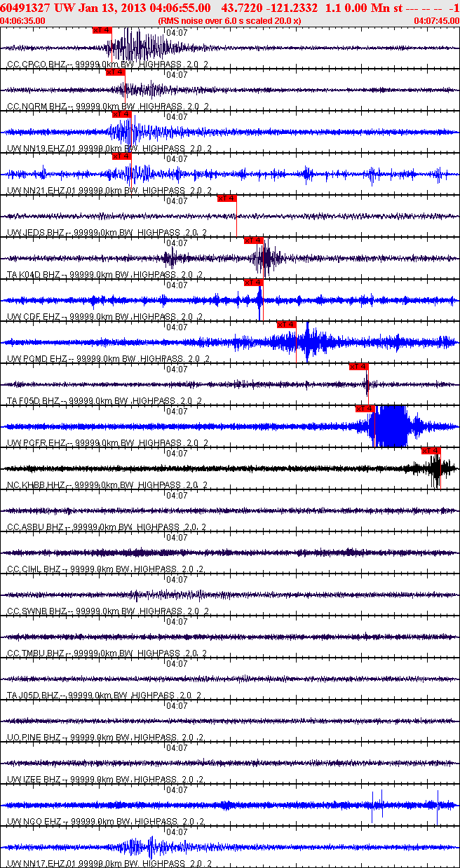Click the TA.J05D.BHZ station label
The width and height of the screenshot is (460, 868).
point(34,695)
